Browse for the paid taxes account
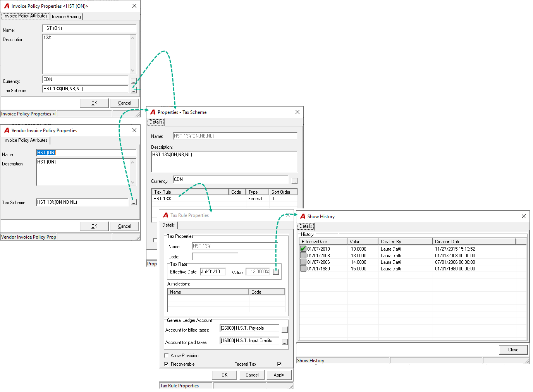 284,342
